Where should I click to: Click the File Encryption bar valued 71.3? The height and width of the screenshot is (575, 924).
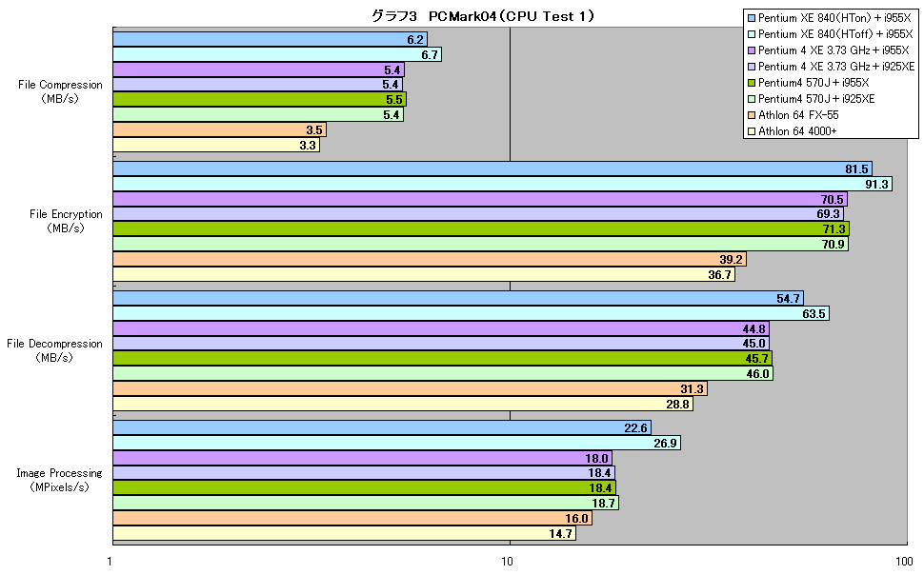click(x=481, y=229)
